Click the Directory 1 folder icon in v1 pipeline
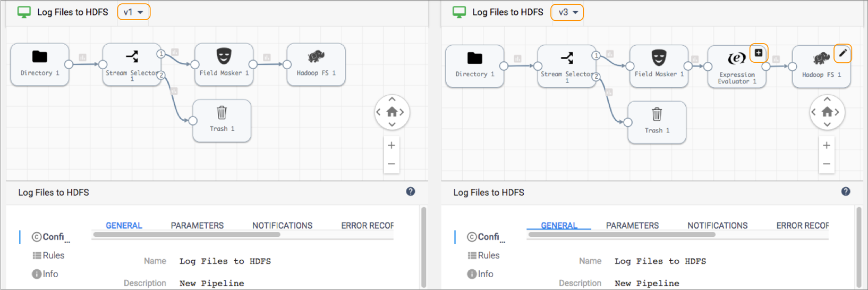 tap(40, 57)
